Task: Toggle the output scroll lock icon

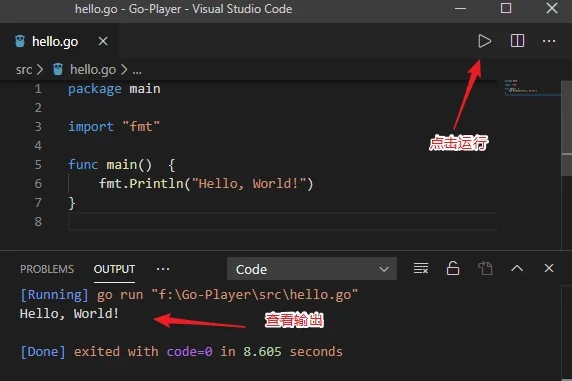Action: tap(453, 268)
